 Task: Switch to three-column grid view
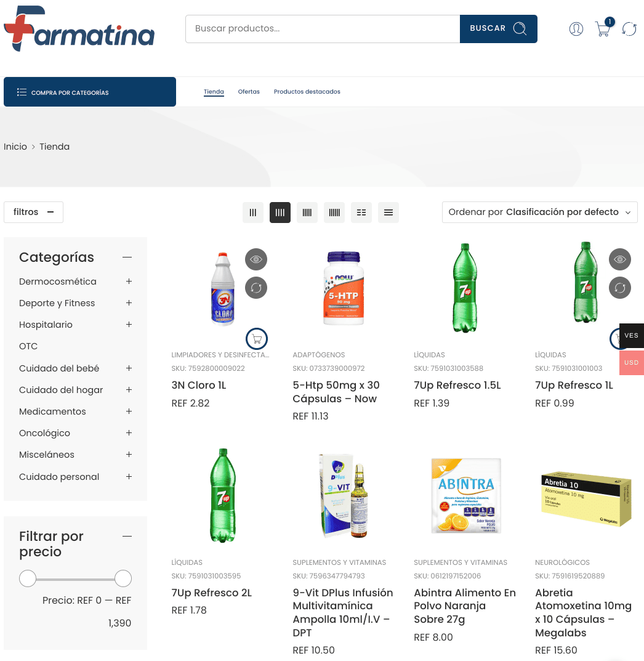point(252,213)
